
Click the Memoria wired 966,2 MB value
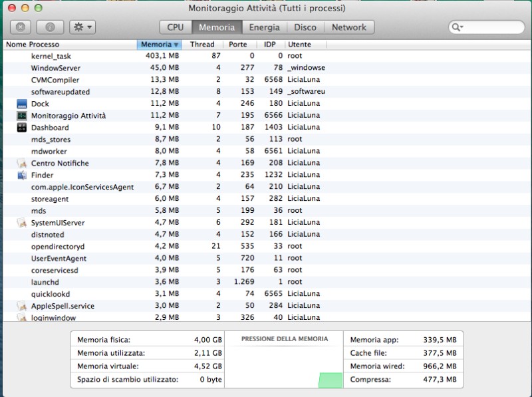point(440,366)
